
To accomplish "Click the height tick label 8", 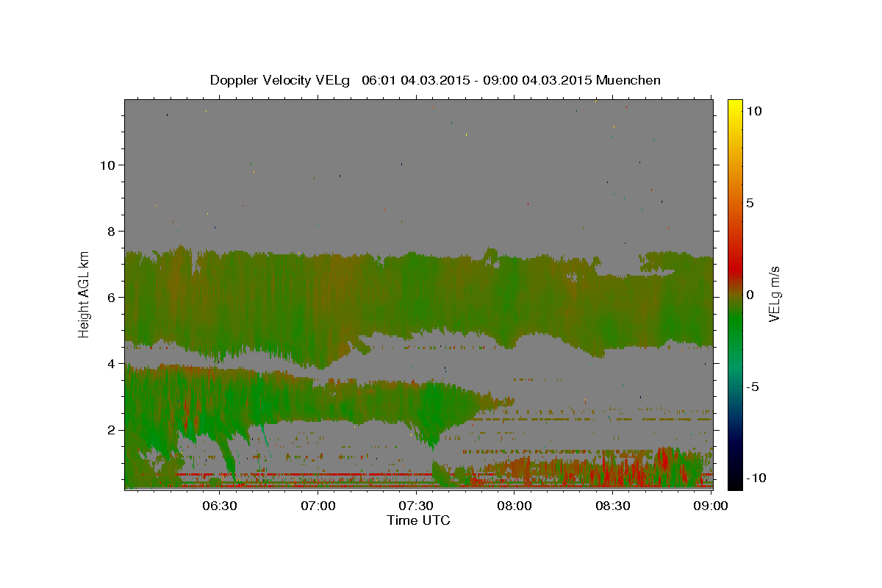I will point(112,231).
